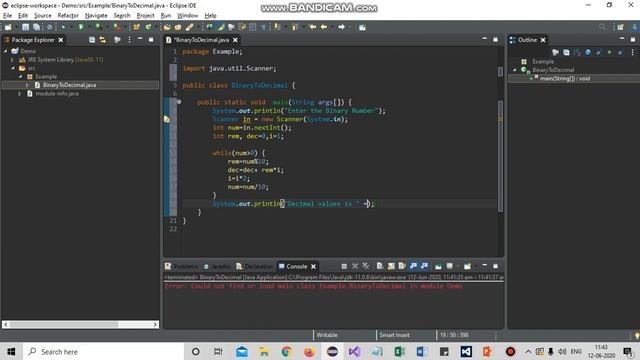Click the Save toolbar icon
This screenshot has height=360, width=640.
[x=25, y=27]
